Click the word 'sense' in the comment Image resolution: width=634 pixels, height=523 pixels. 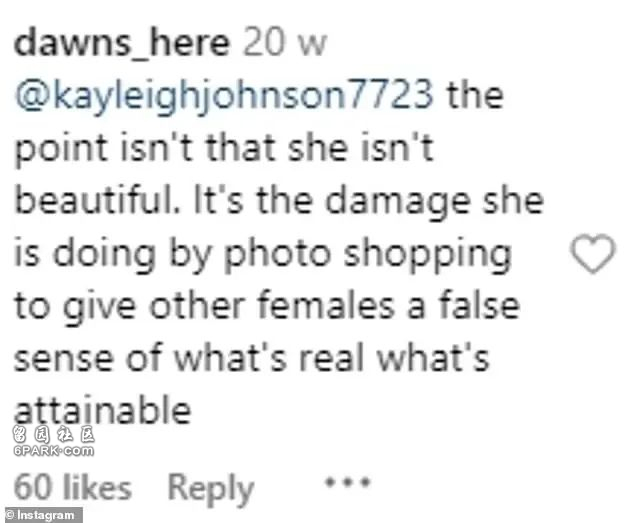pyautogui.click(x=63, y=359)
